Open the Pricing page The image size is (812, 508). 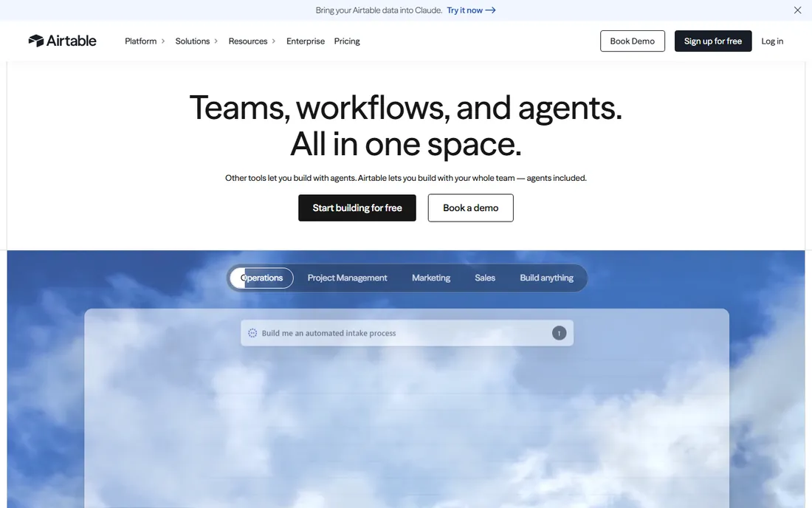coord(347,41)
